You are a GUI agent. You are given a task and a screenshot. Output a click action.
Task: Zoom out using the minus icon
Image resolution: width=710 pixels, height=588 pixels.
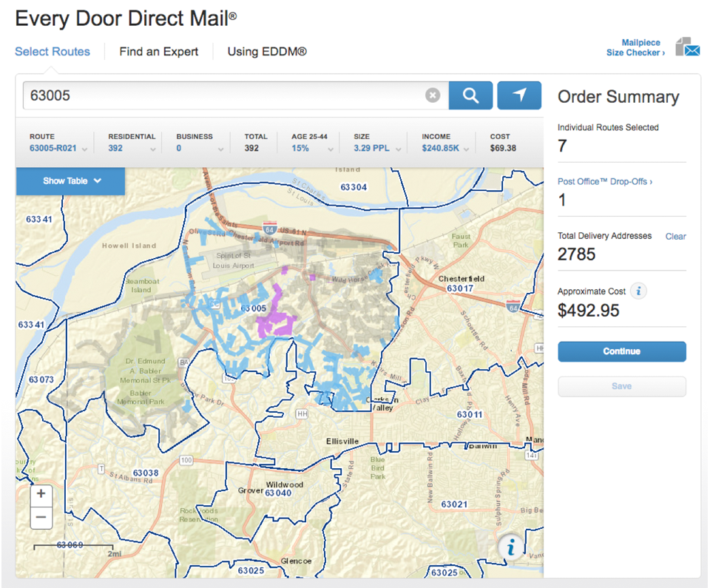pyautogui.click(x=41, y=518)
